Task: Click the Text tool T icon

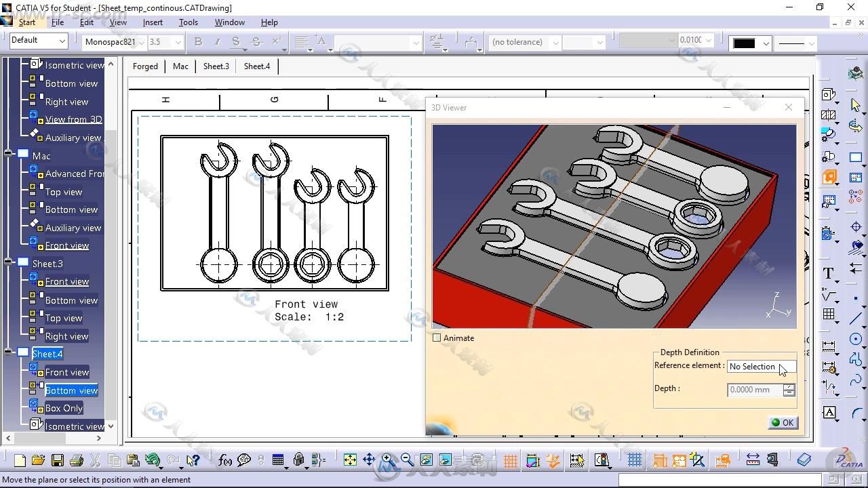Action: pyautogui.click(x=828, y=273)
